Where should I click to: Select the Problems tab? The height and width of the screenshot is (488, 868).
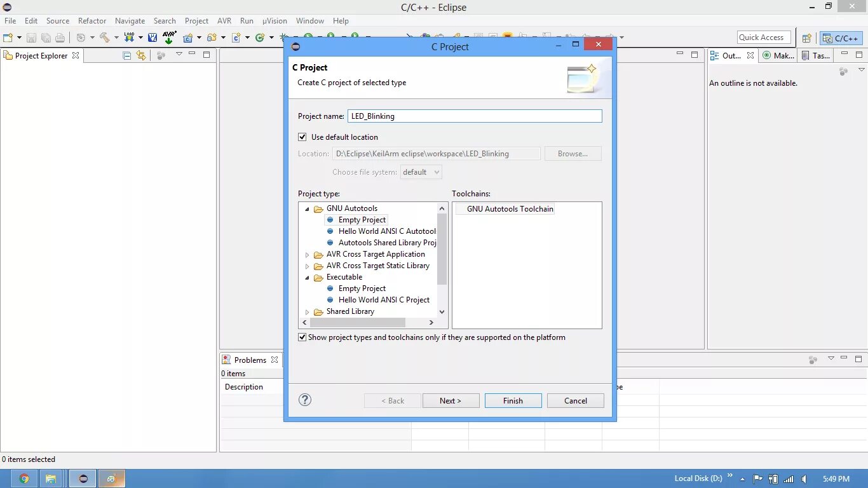pos(250,360)
